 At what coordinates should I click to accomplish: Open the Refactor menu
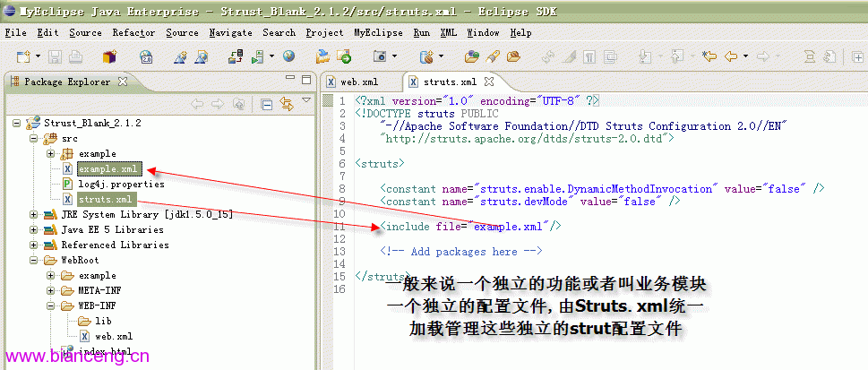point(134,32)
